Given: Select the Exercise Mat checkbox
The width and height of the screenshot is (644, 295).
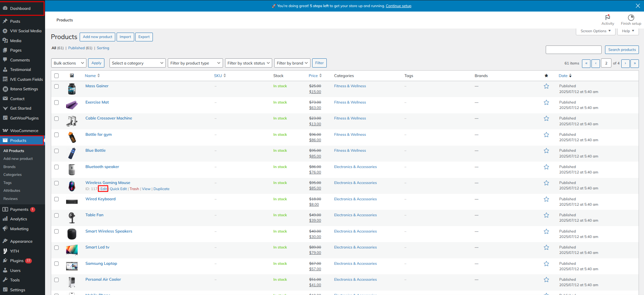Looking at the screenshot, I should pyautogui.click(x=57, y=103).
